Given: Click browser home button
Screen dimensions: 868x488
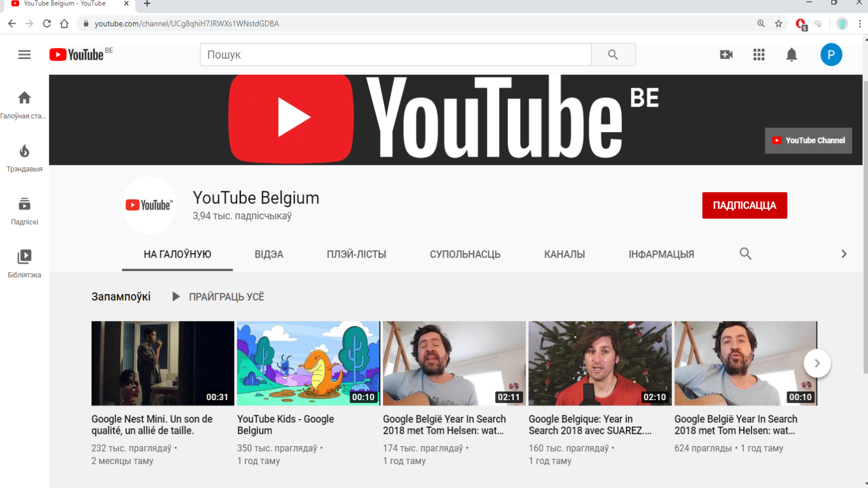Looking at the screenshot, I should tap(64, 23).
